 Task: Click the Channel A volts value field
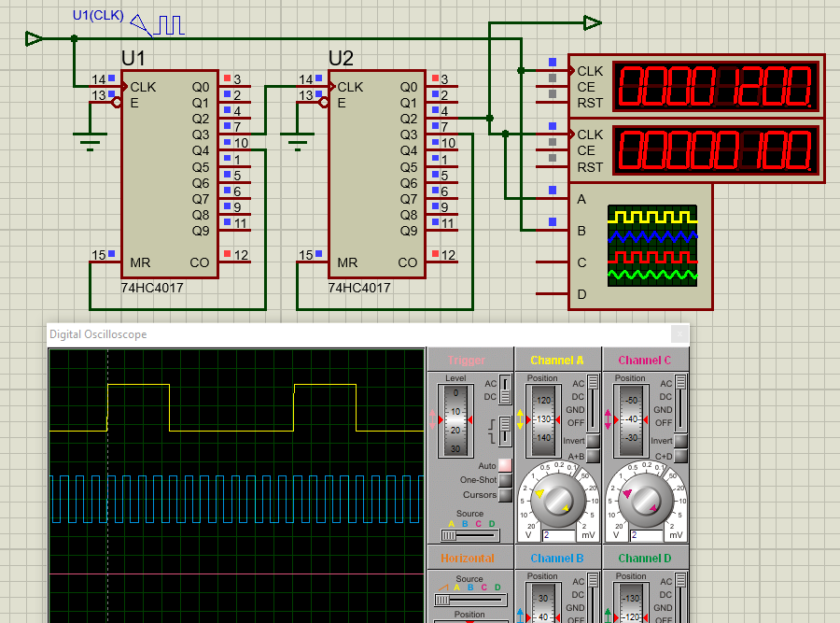coord(559,535)
